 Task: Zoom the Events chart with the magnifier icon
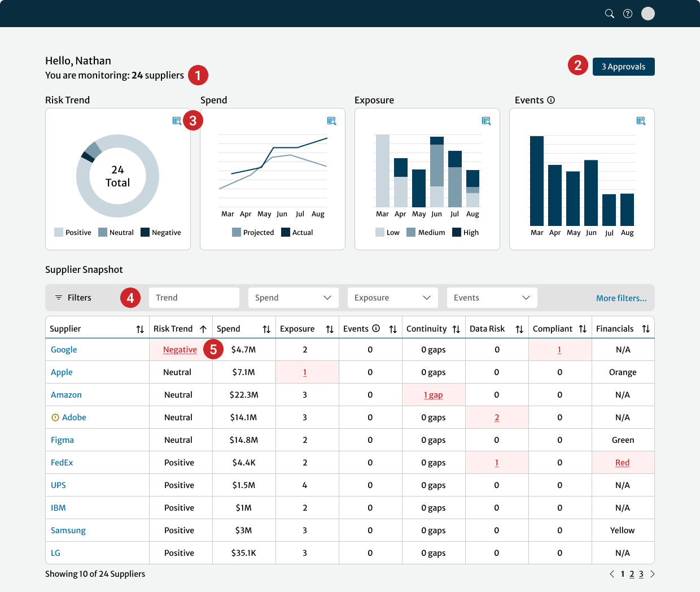[641, 121]
